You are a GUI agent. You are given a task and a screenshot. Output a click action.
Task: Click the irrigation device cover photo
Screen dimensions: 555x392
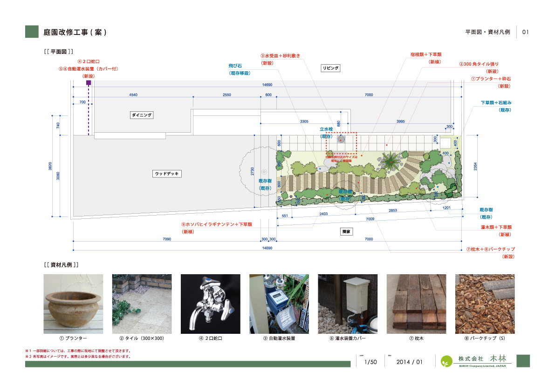(x=348, y=304)
